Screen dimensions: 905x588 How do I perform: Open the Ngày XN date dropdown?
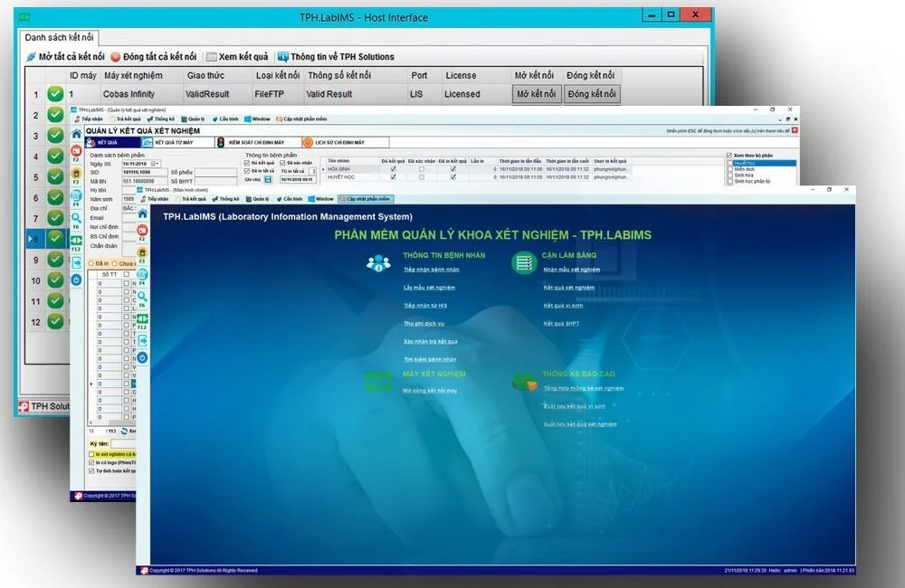pos(157,164)
